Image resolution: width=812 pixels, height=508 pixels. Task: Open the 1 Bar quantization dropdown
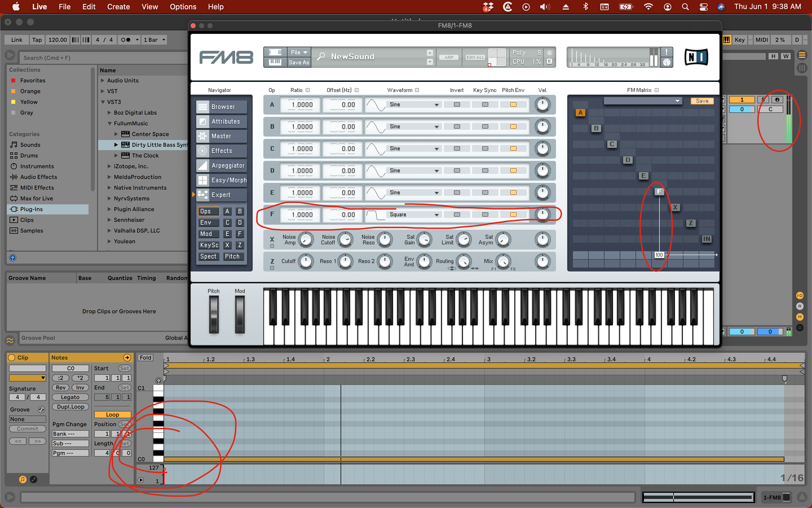coord(154,40)
